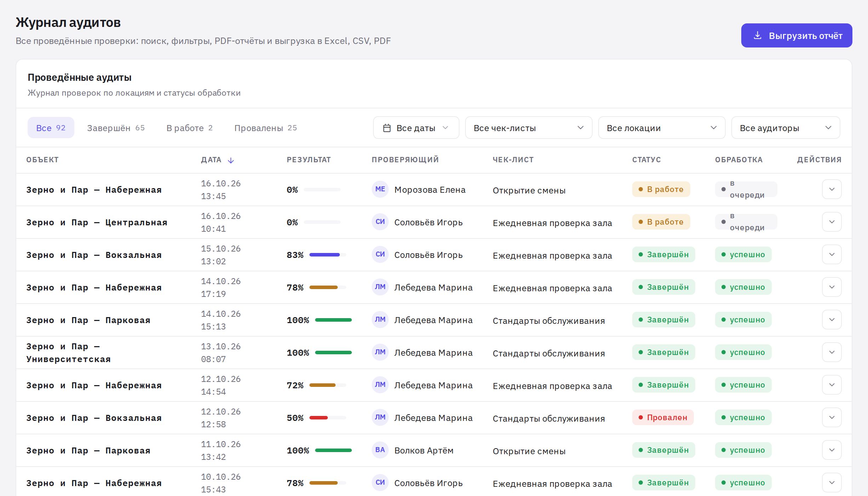
Task: Click Зерно и Пар — Университетская object name
Action: (69, 353)
